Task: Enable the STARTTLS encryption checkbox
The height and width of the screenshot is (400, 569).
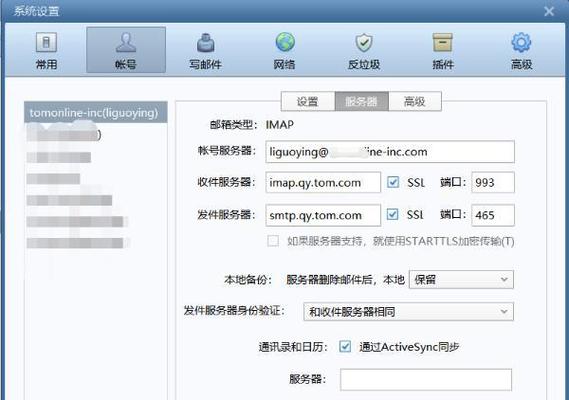Action: coord(273,241)
